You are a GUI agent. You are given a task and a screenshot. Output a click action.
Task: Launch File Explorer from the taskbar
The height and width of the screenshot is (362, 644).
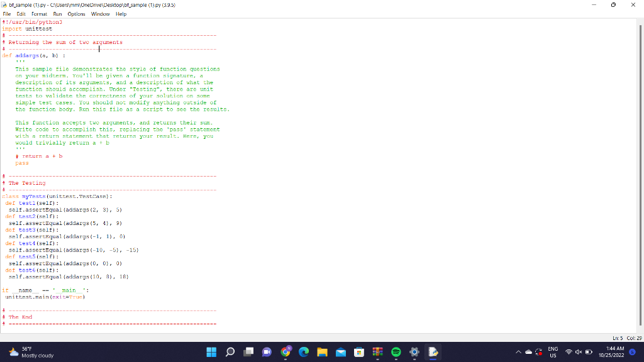click(322, 352)
